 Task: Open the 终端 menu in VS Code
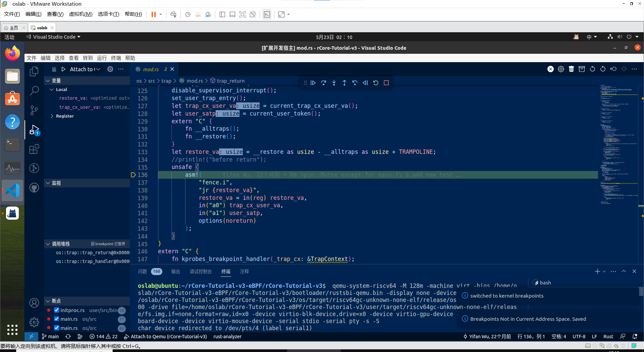(116, 58)
